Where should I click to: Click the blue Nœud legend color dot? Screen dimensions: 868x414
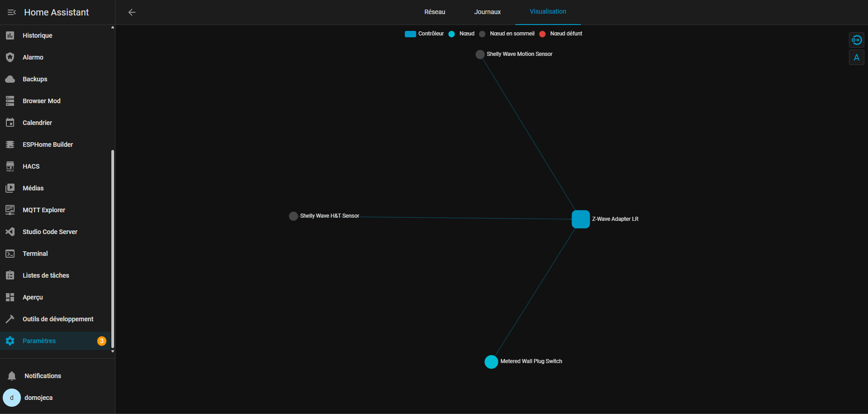(452, 34)
